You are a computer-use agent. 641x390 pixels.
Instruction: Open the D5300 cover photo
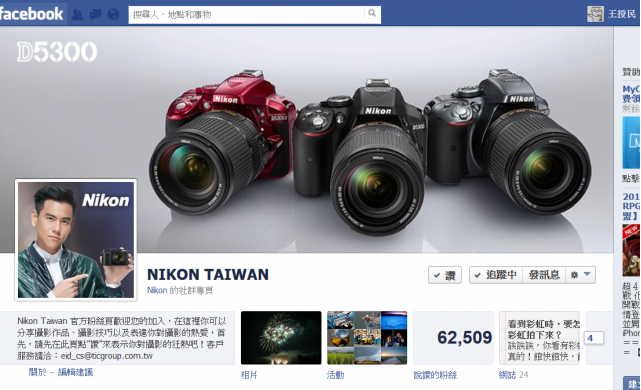click(307, 139)
